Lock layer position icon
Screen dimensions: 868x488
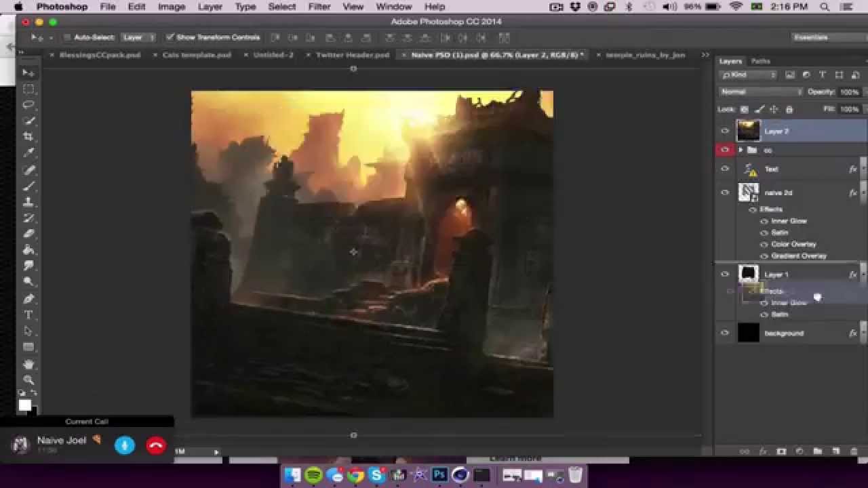coord(774,109)
